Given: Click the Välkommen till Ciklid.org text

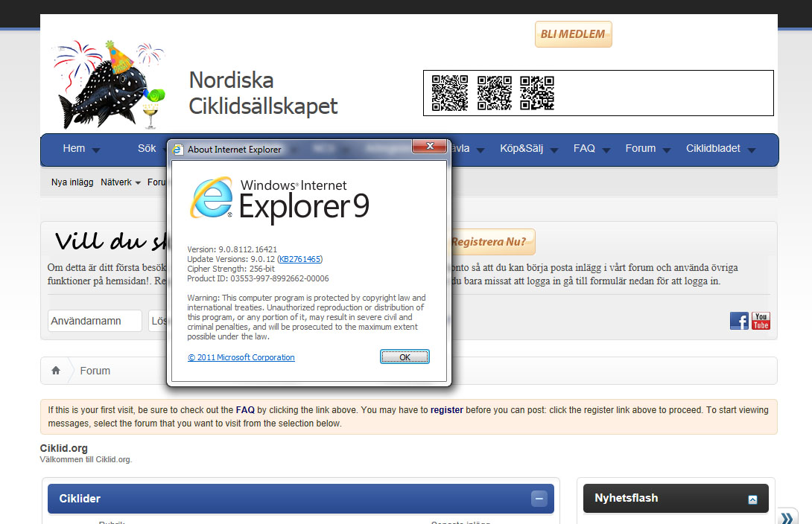Looking at the screenshot, I should point(86,459).
